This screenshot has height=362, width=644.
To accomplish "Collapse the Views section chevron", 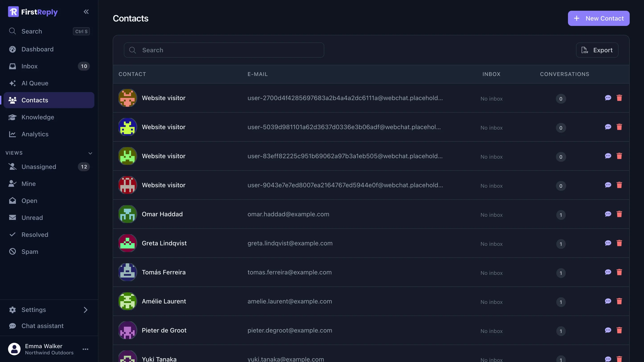I will [x=90, y=153].
